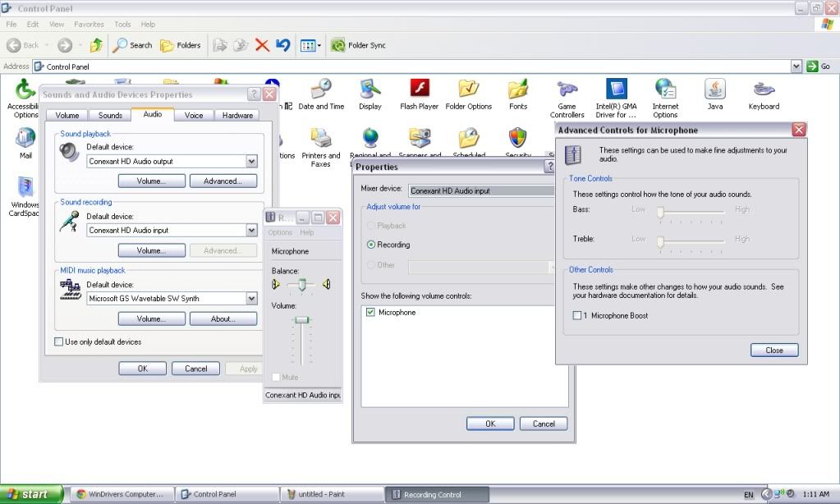Image resolution: width=840 pixels, height=504 pixels.
Task: Click the Help question mark in Sounds dialog
Action: [254, 94]
